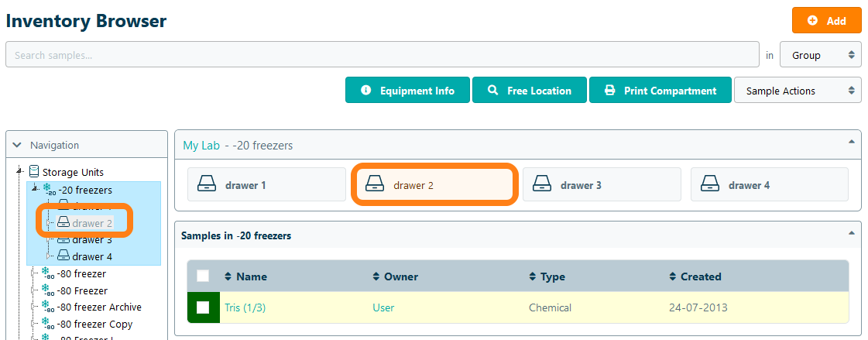Click the drawer 1 tray icon in panel

tap(208, 185)
